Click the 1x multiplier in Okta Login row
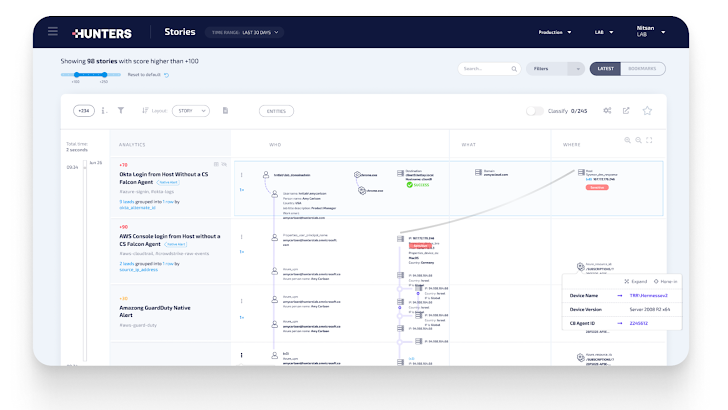 pos(241,190)
